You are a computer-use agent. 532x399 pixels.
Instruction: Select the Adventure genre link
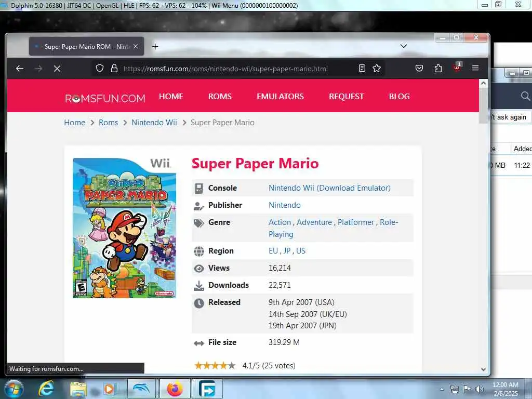[x=314, y=222]
